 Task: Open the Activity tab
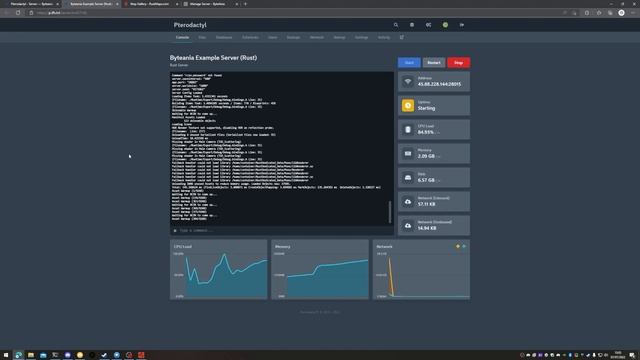[x=384, y=37]
